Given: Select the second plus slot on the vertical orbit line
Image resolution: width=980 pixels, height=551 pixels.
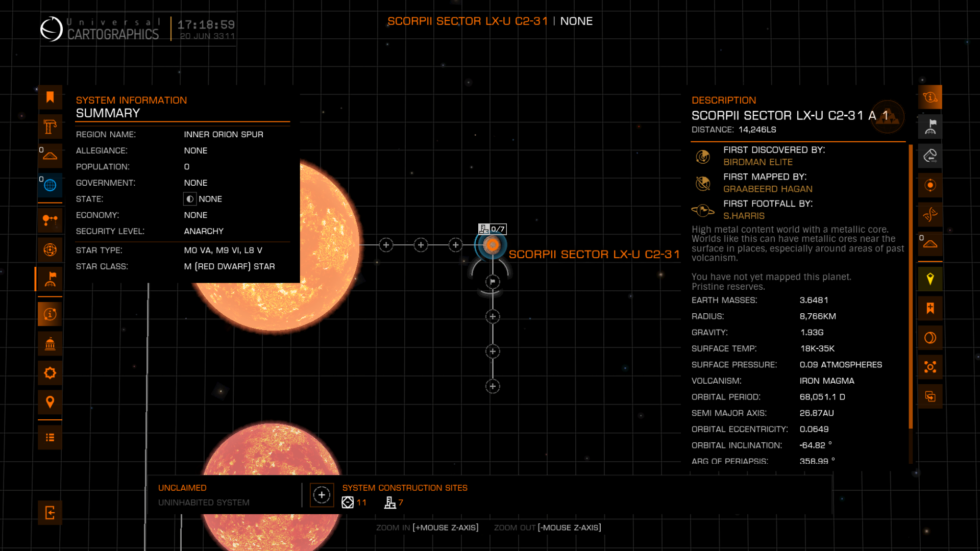Looking at the screenshot, I should [x=493, y=352].
